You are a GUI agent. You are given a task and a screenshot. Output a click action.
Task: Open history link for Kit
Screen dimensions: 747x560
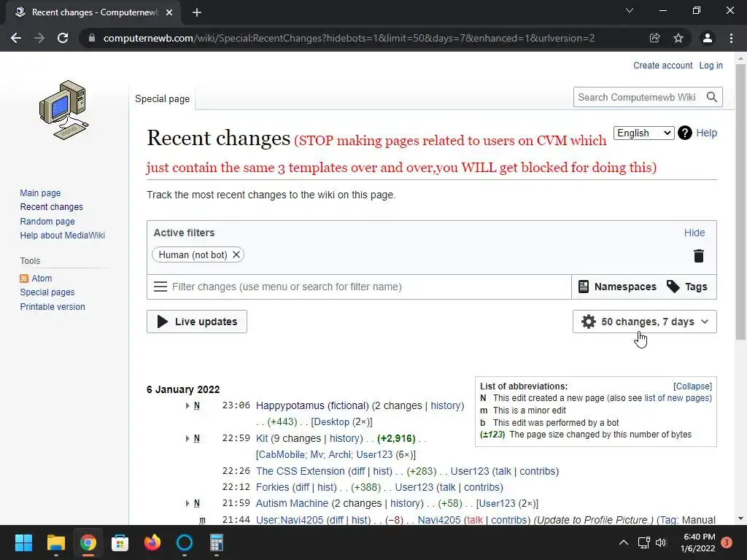pos(346,438)
